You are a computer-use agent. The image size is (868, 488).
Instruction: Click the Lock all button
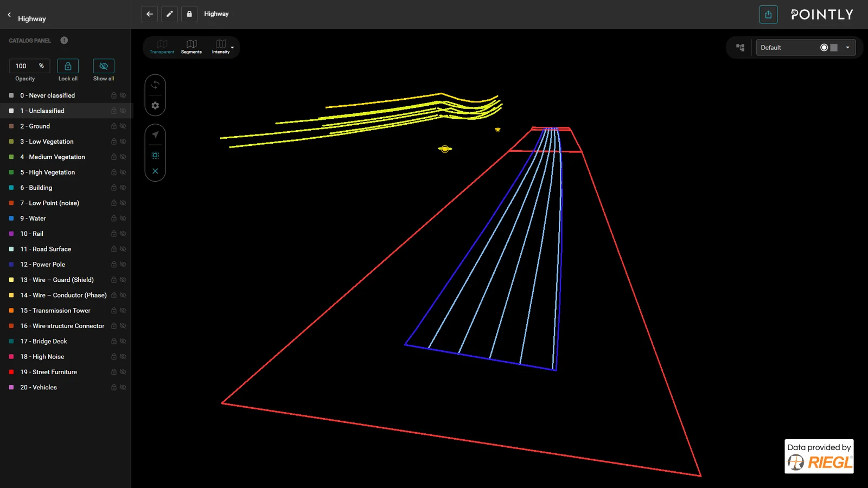click(x=68, y=66)
